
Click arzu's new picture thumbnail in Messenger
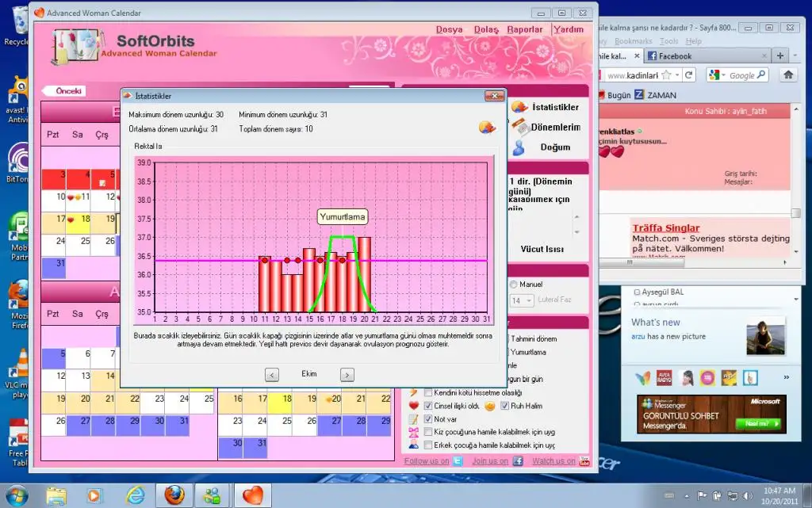(765, 336)
